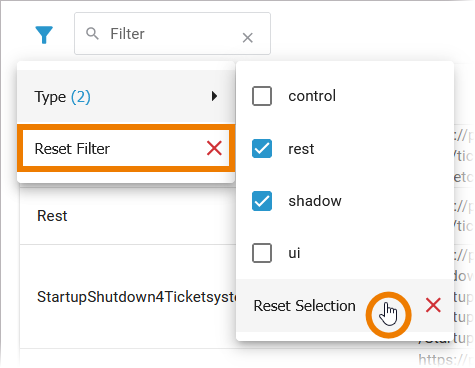Enable the control checkbox

(x=262, y=96)
